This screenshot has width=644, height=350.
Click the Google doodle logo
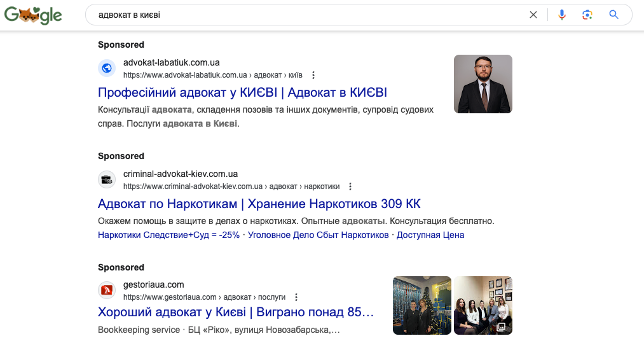pos(33,15)
